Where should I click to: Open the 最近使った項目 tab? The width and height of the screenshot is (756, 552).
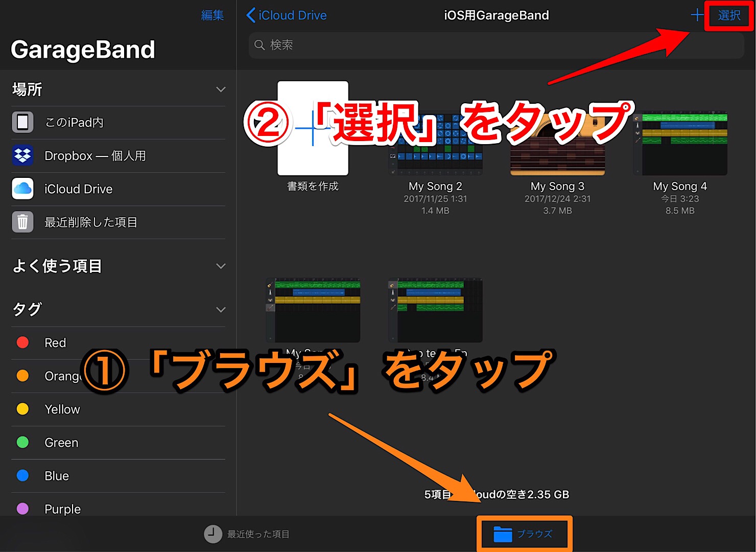(x=247, y=534)
